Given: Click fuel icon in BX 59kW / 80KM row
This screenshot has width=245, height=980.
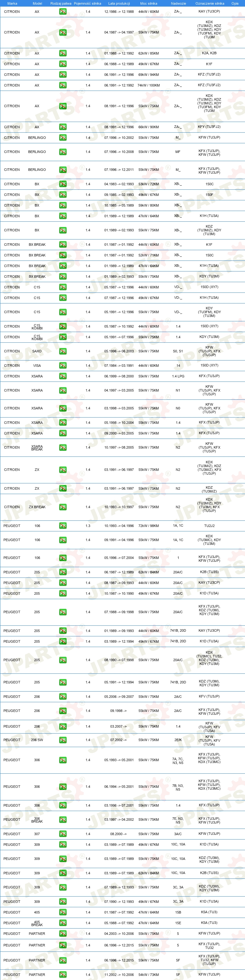Looking at the screenshot, I should click(63, 205).
